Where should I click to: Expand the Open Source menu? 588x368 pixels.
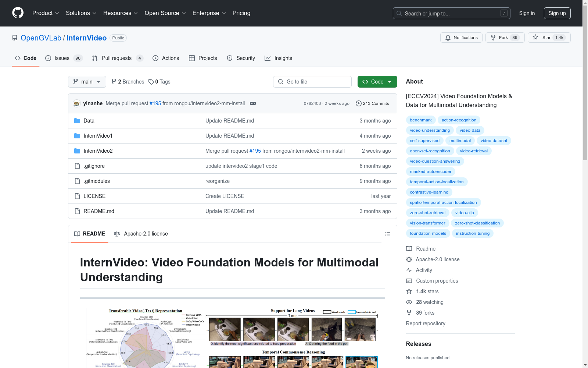tap(165, 13)
